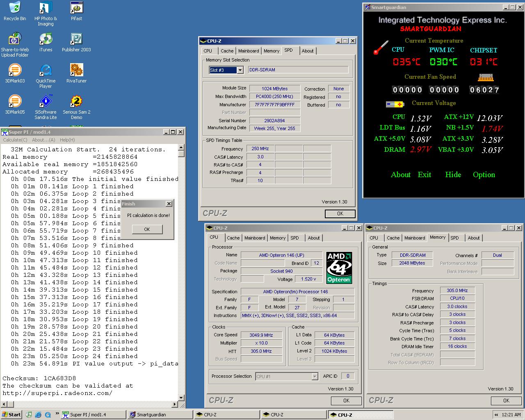Launch SiSoftware Sandra Lite icon

pos(46,107)
